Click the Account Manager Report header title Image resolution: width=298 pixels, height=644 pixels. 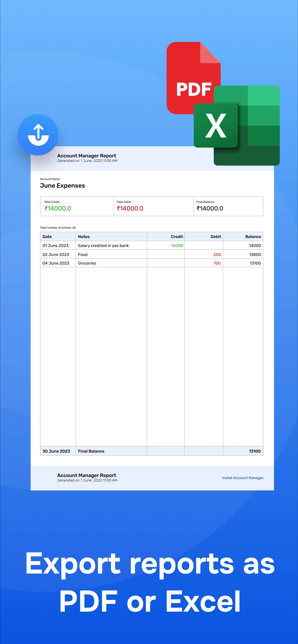[x=87, y=156]
